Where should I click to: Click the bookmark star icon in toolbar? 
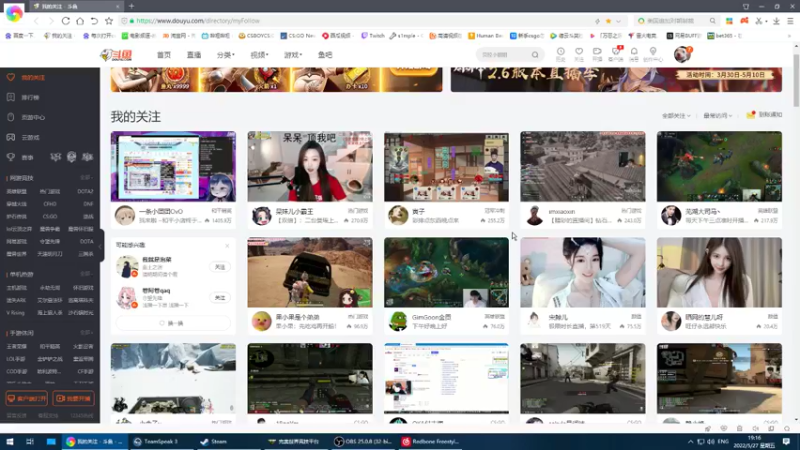(109, 21)
